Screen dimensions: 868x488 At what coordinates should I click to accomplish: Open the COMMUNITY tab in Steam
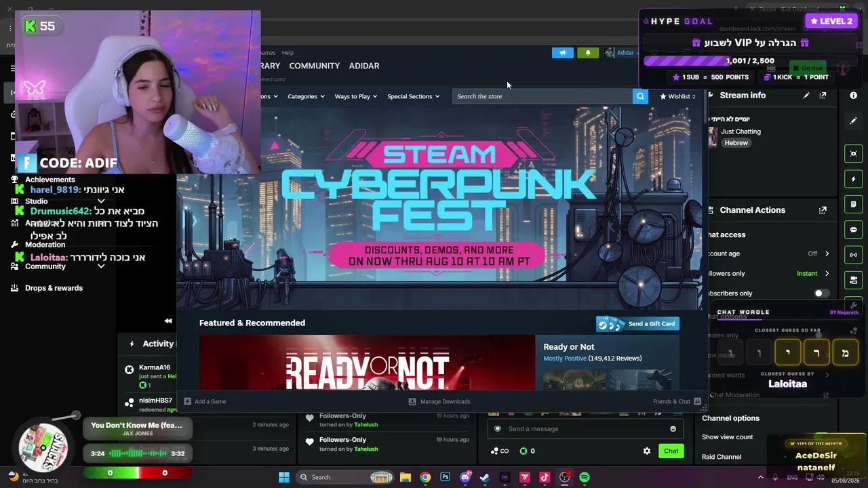coord(315,66)
